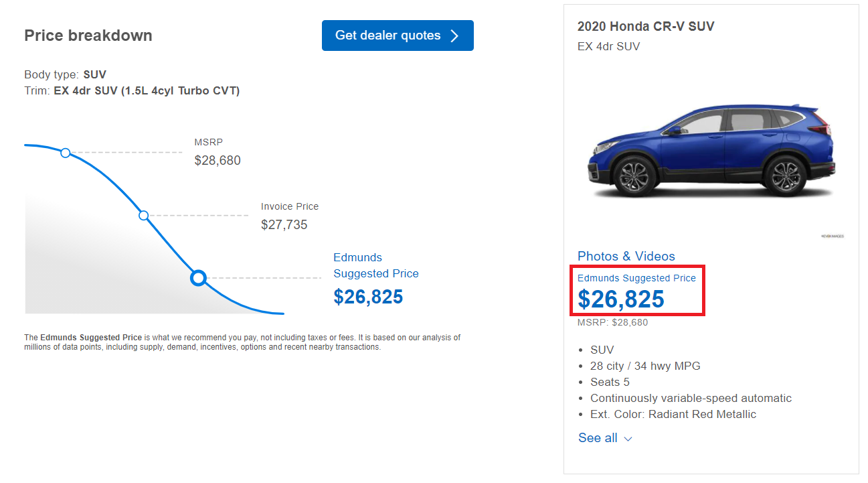Expand the See all vehicle details section
868x483 pixels.
point(598,437)
